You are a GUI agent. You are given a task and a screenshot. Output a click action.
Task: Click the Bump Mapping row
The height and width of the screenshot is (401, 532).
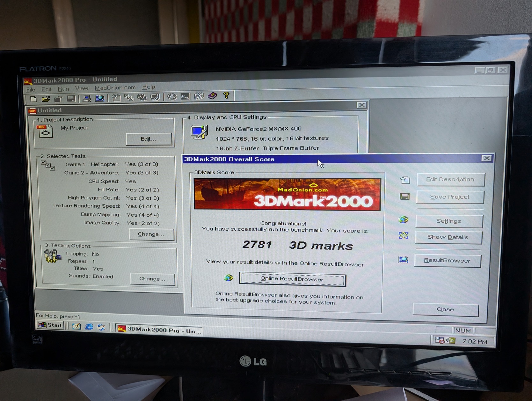[120, 215]
